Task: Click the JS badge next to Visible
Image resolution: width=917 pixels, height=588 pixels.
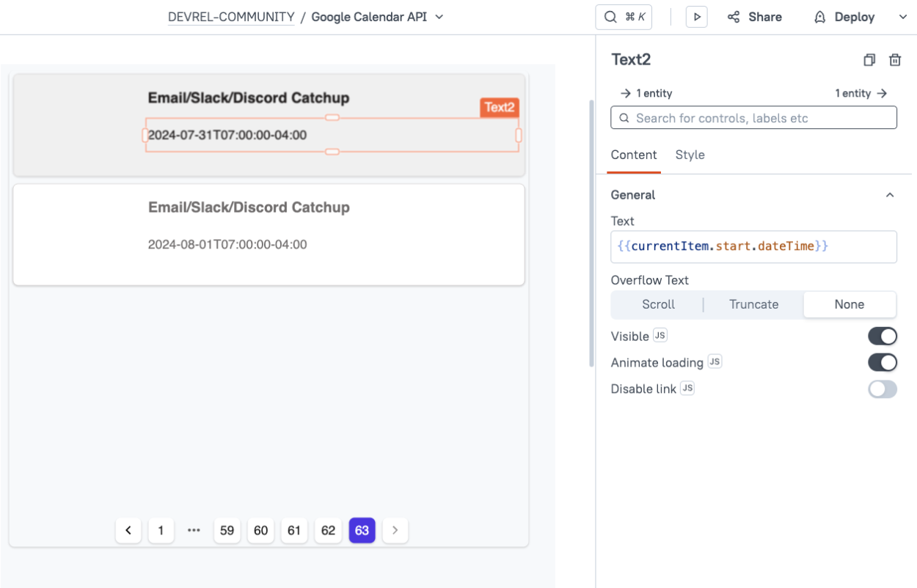Action: 659,335
